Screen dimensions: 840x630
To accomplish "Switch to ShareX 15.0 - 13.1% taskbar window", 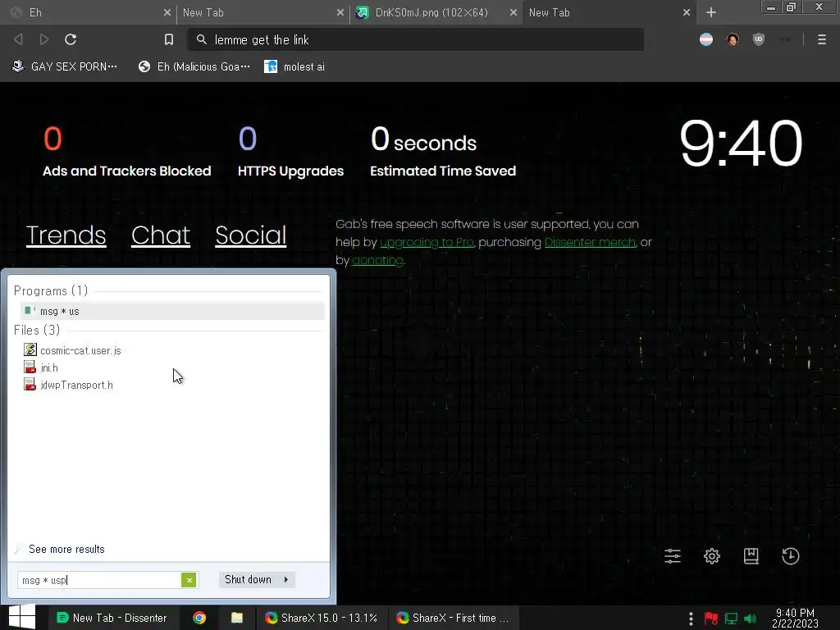I will [x=322, y=618].
